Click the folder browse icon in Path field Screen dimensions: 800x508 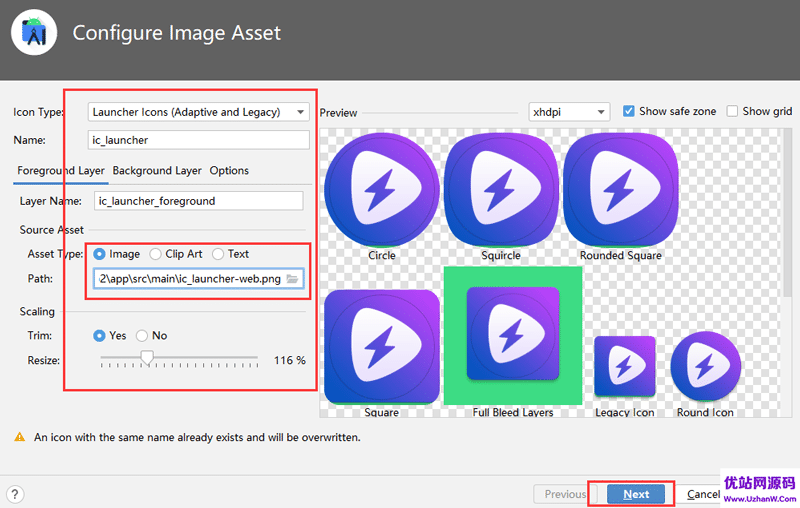pyautogui.click(x=292, y=279)
